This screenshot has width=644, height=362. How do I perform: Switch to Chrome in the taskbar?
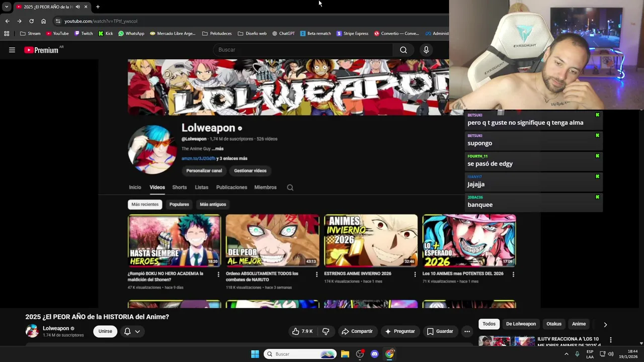(x=389, y=354)
